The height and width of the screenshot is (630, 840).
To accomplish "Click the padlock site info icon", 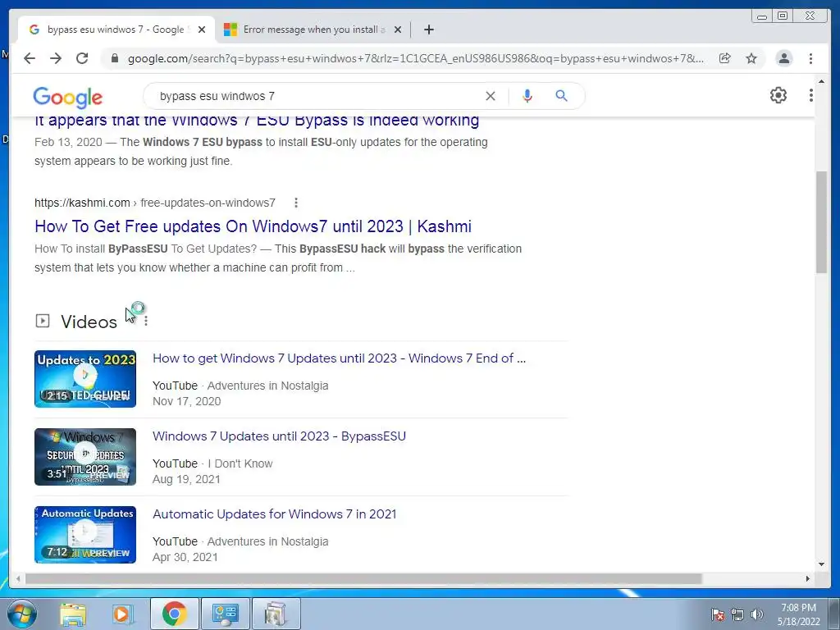I will 114,58.
